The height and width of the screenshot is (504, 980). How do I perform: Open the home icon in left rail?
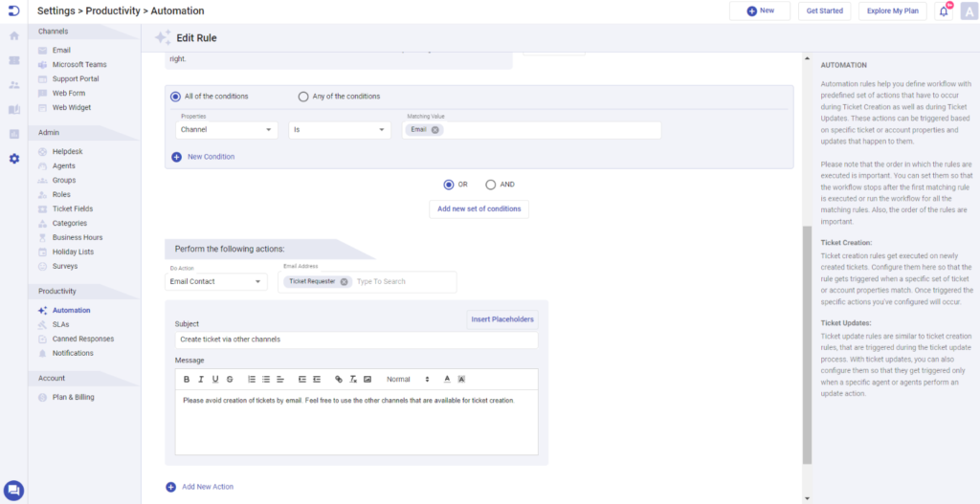tap(13, 35)
